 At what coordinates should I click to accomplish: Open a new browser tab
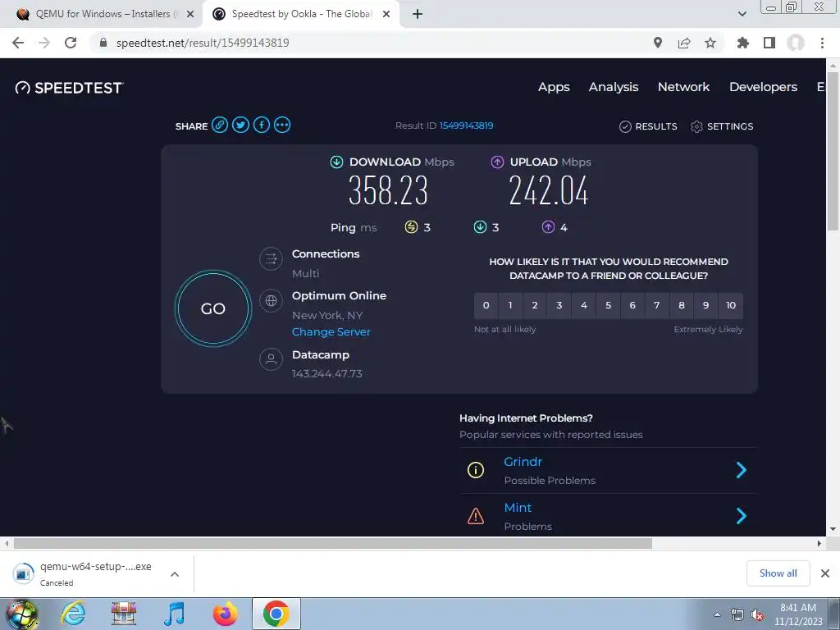[418, 14]
